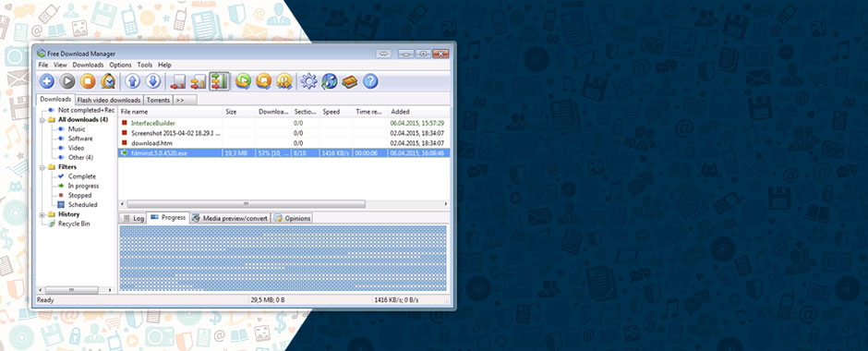Select the Software category

pos(80,139)
